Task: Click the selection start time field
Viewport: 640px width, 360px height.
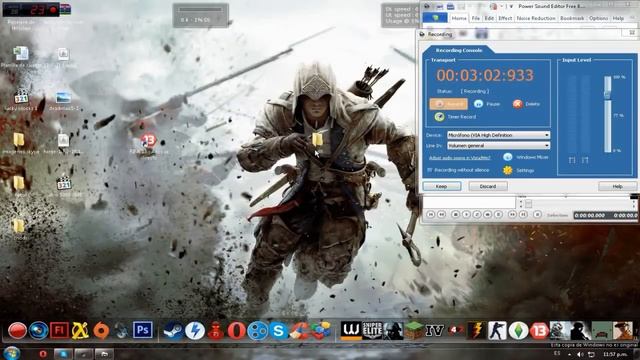Action: (590, 215)
